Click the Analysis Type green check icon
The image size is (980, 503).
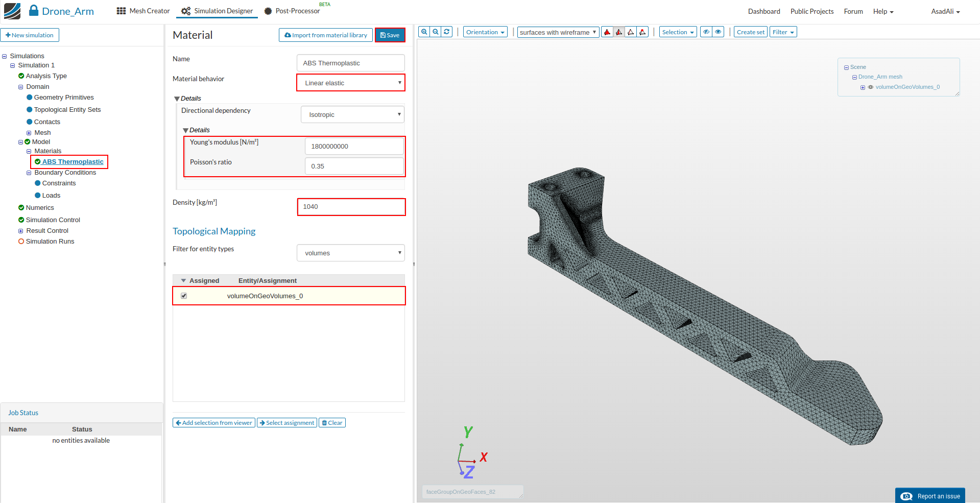point(21,76)
